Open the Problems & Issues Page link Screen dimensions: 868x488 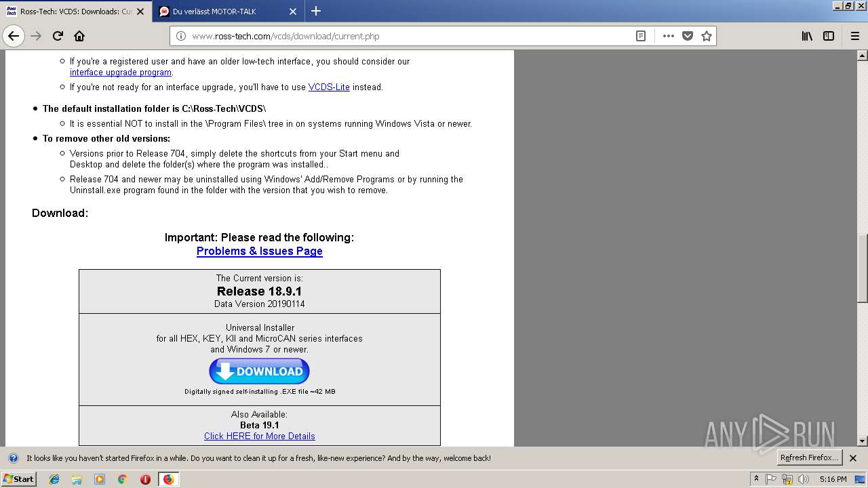[260, 251]
